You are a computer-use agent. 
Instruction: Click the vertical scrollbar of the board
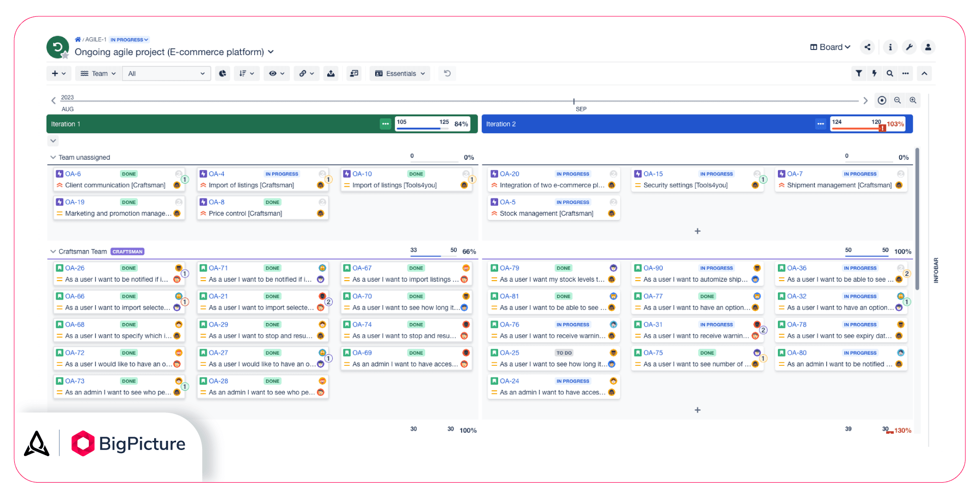coord(917,219)
